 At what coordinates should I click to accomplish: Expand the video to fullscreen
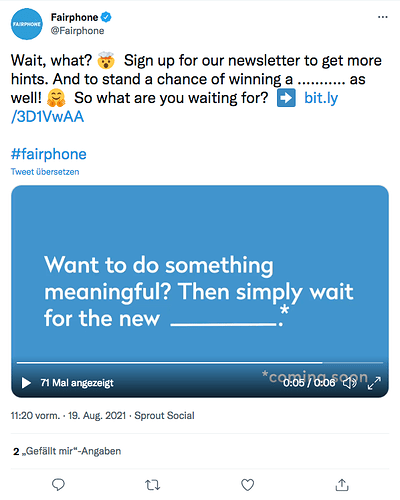click(x=374, y=383)
